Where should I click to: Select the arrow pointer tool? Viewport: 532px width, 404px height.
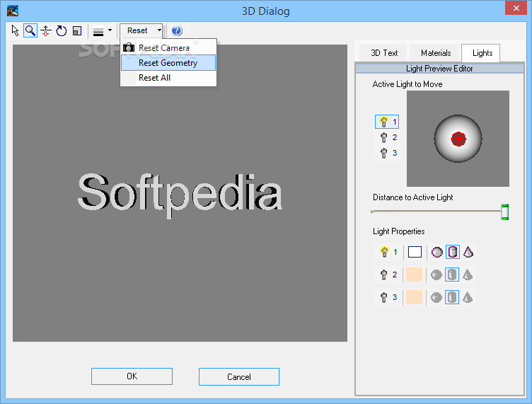[x=15, y=30]
